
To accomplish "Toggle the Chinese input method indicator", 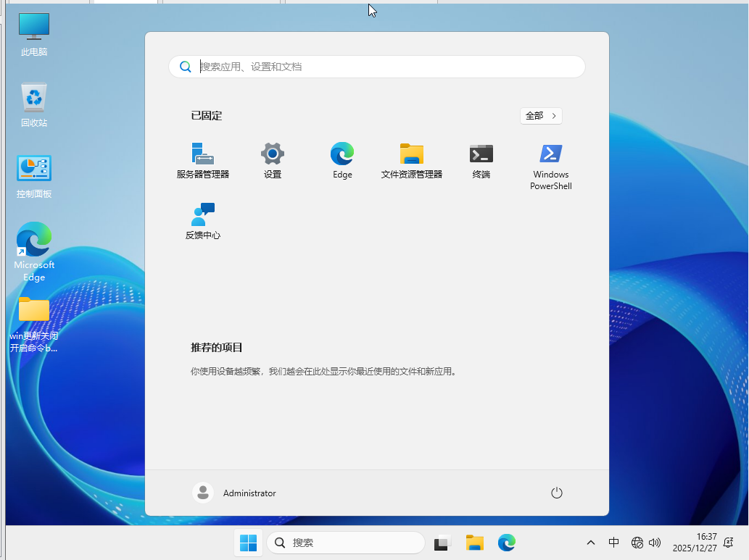I will 613,543.
